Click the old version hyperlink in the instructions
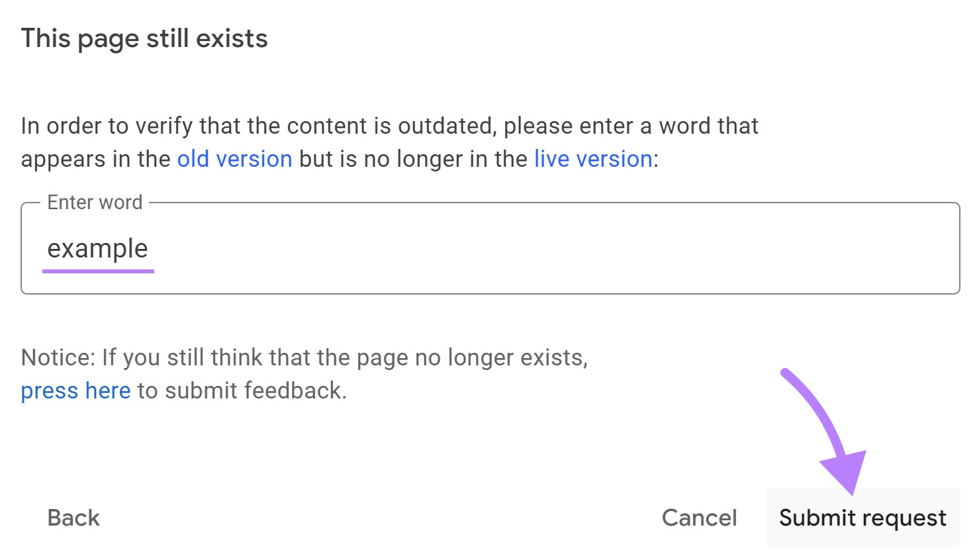 click(x=235, y=159)
